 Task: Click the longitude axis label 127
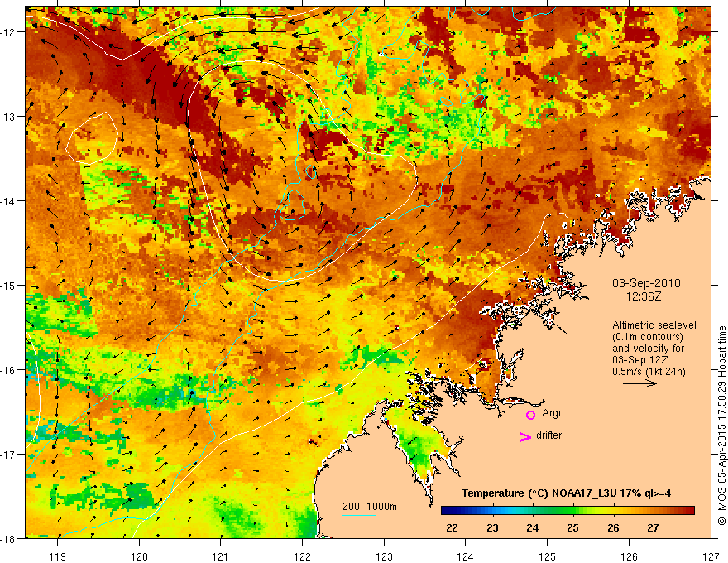click(711, 556)
